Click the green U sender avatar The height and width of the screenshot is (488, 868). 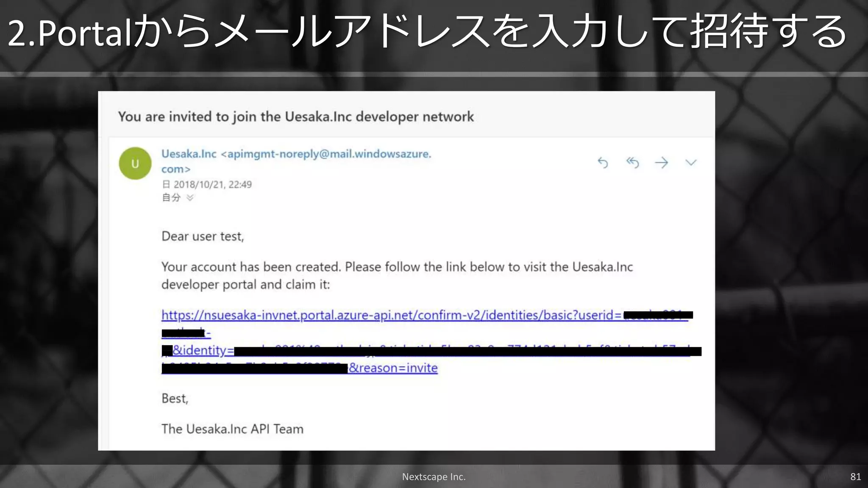[x=135, y=164]
